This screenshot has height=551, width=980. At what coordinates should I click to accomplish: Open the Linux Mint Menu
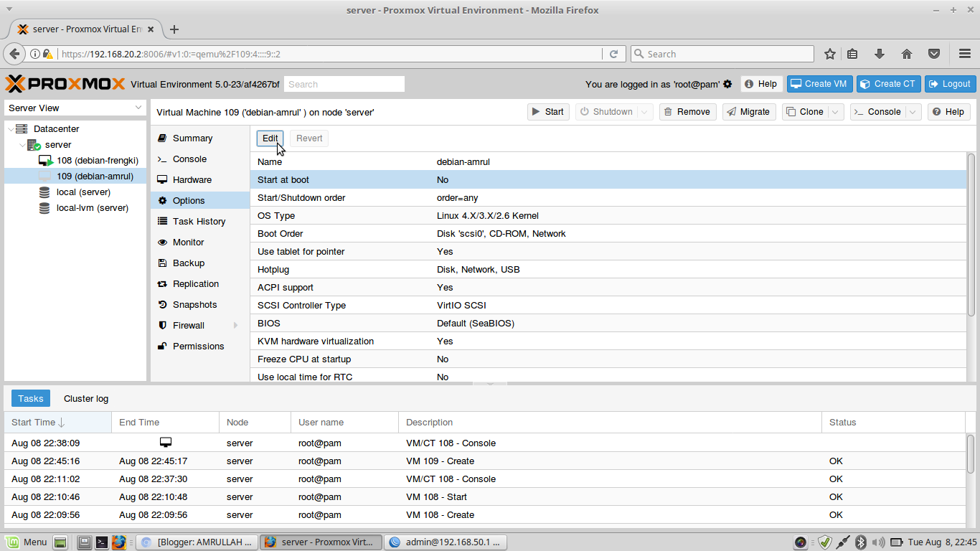26,542
